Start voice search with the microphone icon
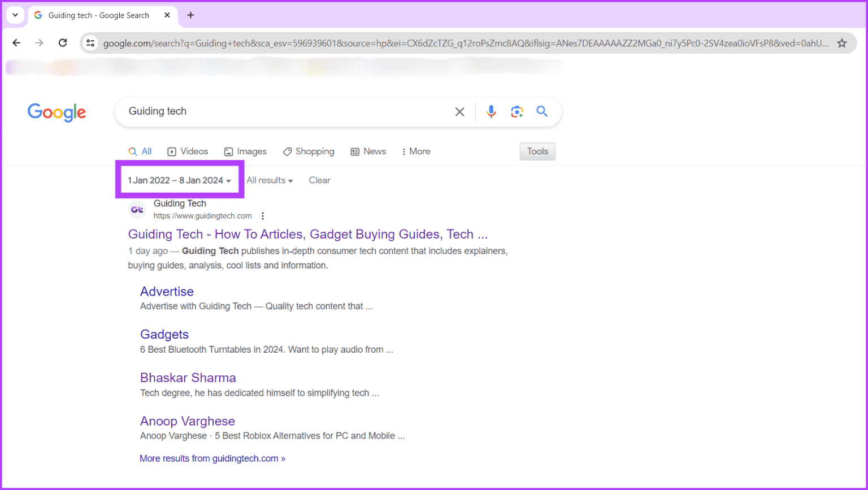Viewport: 868px width, 490px height. pyautogui.click(x=491, y=112)
